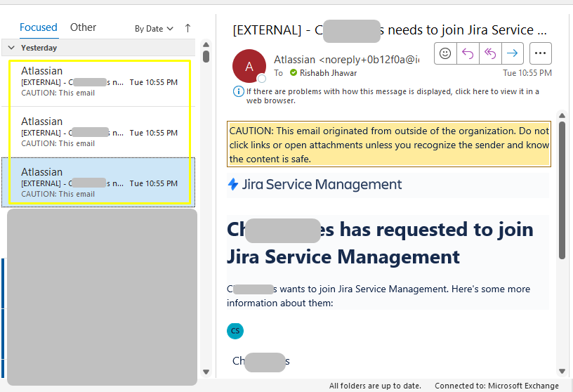Reverse sort order with the up arrow
This screenshot has height=392, width=573.
coord(187,28)
